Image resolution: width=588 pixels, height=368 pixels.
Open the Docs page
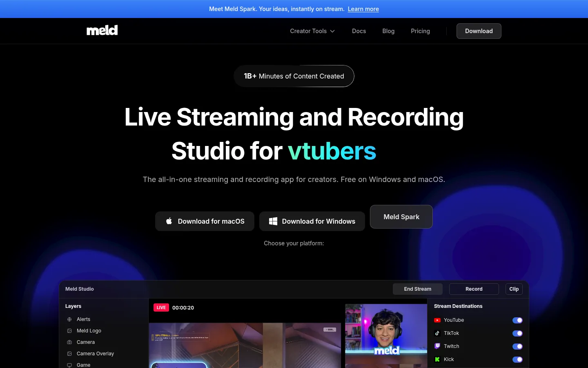(359, 31)
